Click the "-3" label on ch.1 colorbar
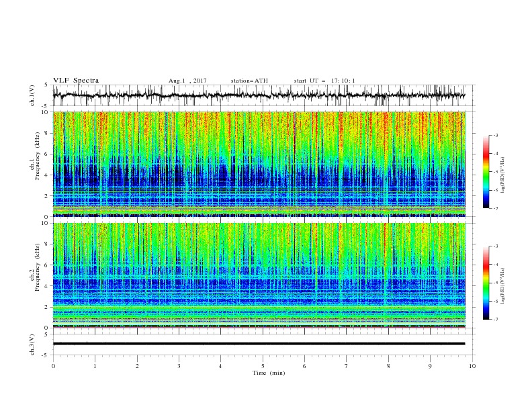Image resolution: width=532 pixels, height=411 pixels. point(495,135)
